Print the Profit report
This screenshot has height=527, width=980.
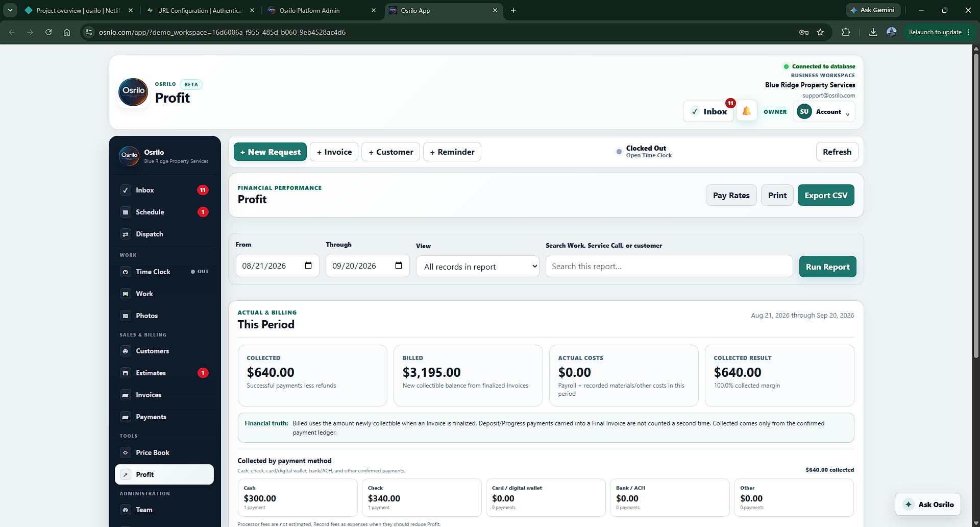(777, 195)
